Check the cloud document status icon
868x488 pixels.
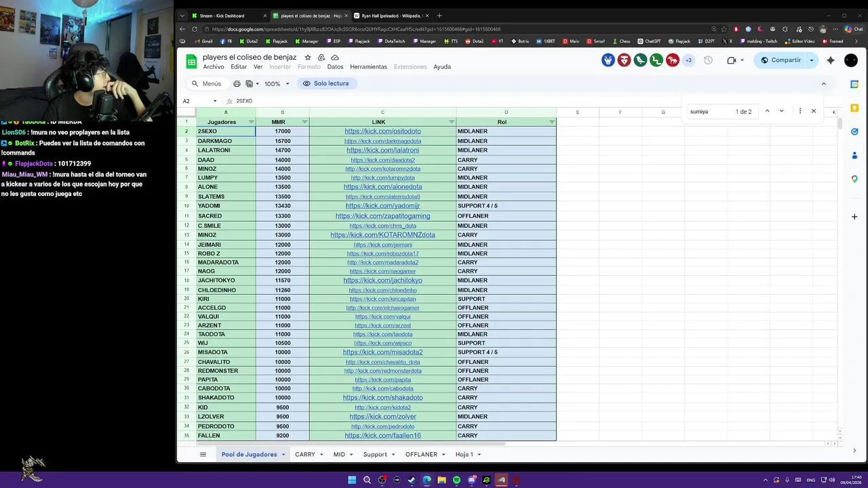coord(335,58)
